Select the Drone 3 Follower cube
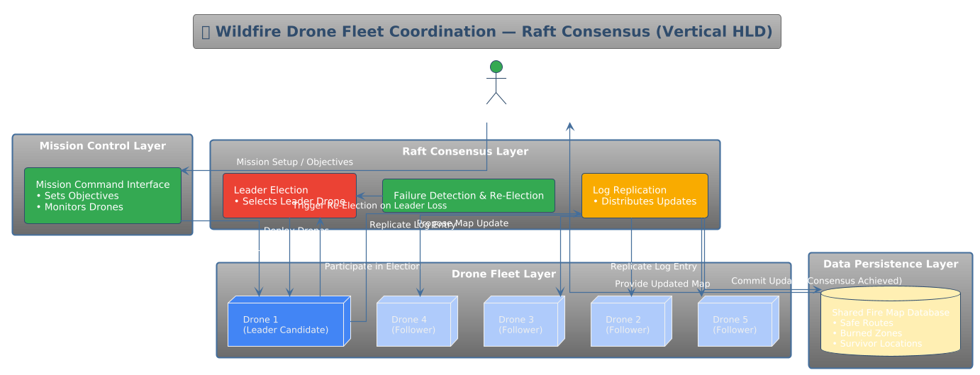 pos(521,325)
